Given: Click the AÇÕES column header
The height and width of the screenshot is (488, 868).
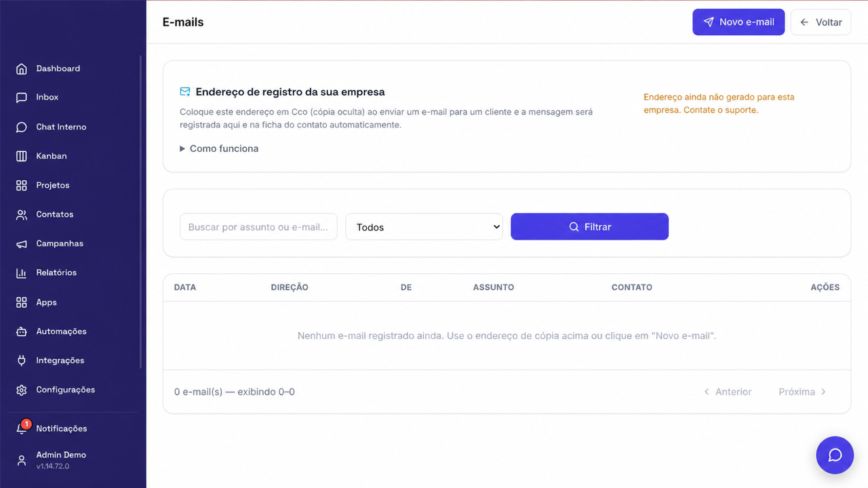Looking at the screenshot, I should pos(825,287).
